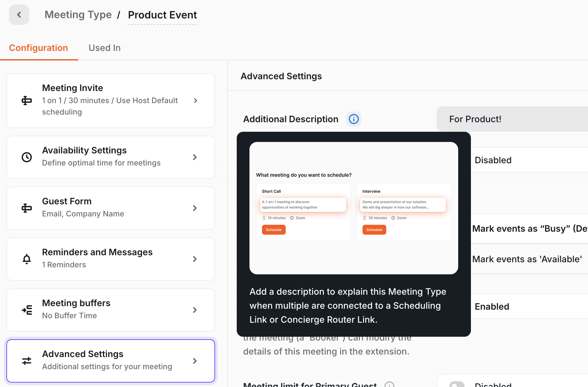Click the Availability Settings title text

point(84,150)
